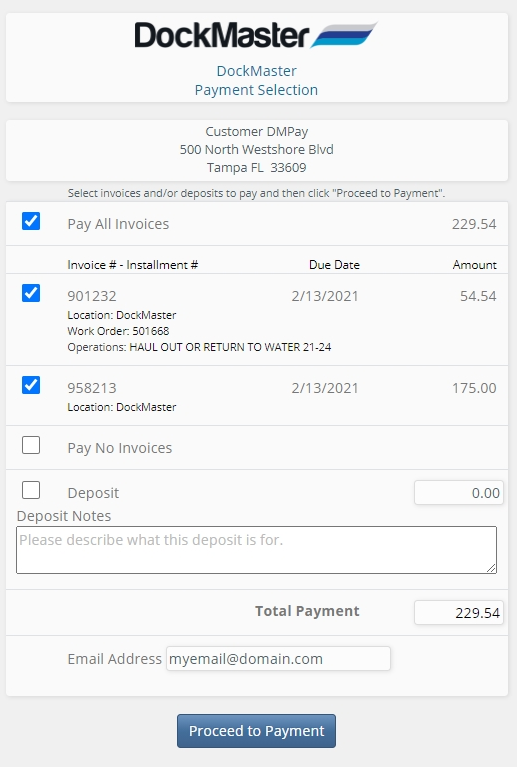Click the Deposit amount field
This screenshot has height=767, width=517.
pos(458,493)
